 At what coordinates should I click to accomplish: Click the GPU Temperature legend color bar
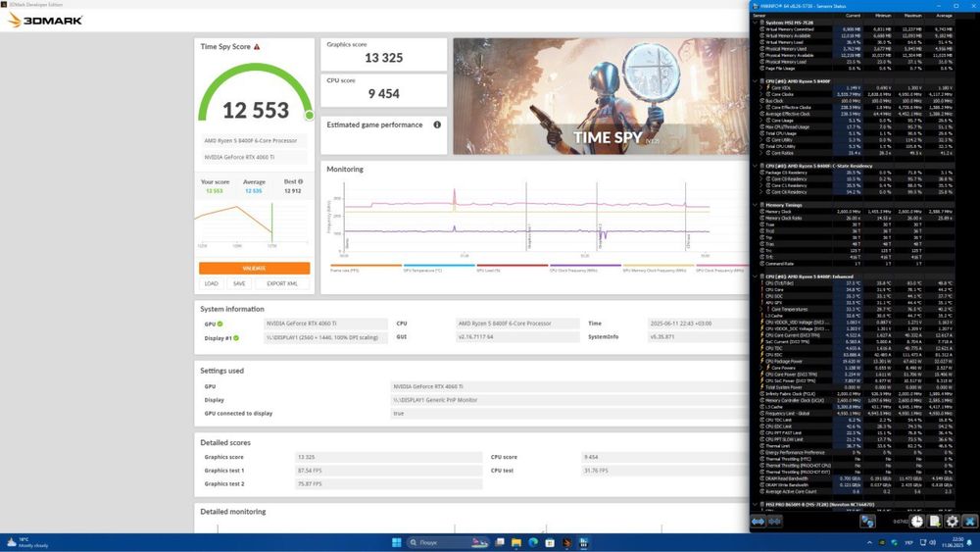click(x=439, y=265)
